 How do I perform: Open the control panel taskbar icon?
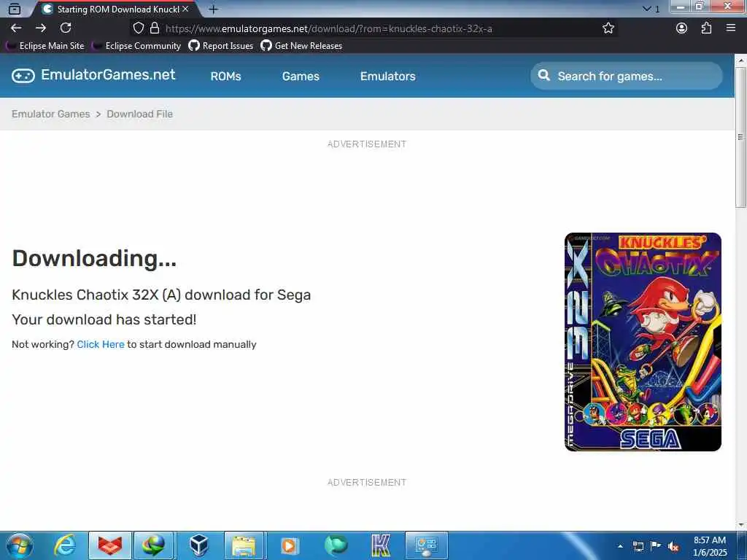tap(426, 545)
